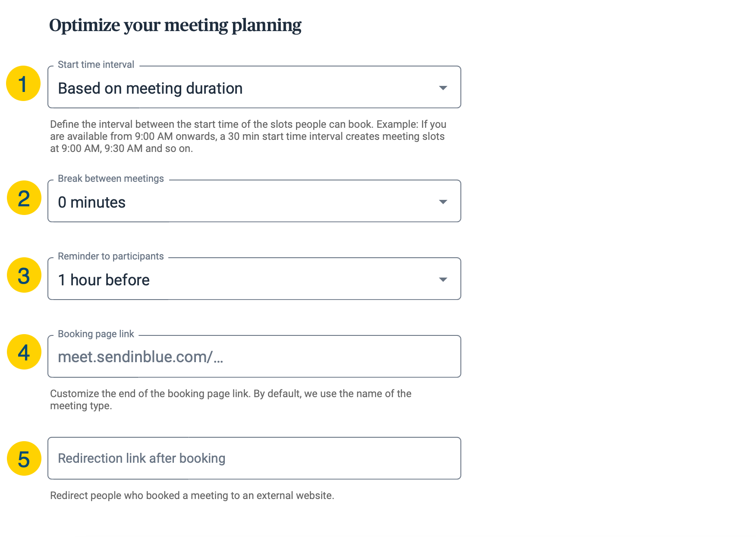Image resolution: width=756 pixels, height=537 pixels.
Task: Focus the Booking page link field
Action: pyautogui.click(x=254, y=357)
